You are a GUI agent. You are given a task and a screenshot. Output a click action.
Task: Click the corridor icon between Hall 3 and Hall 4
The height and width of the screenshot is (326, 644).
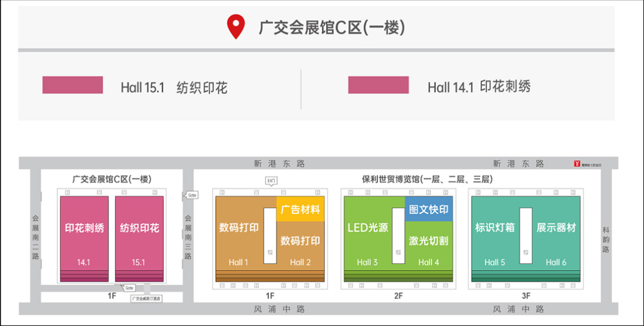398,253
